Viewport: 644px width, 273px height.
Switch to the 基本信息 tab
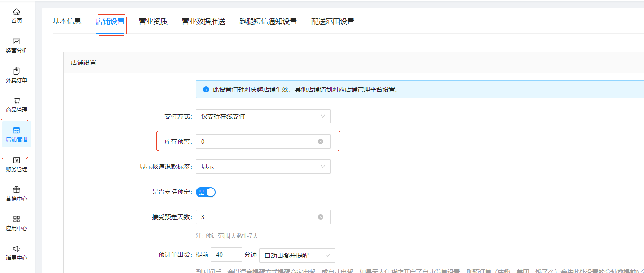(67, 22)
